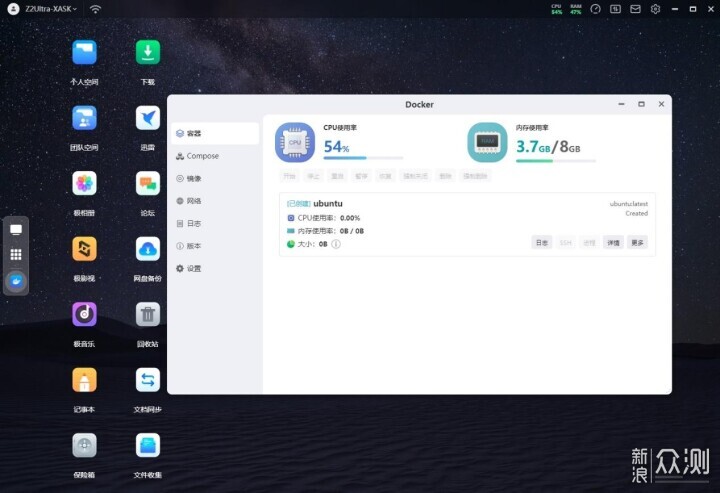Open the 文件收集 file collection app
Screen dimensions: 720x493
(x=148, y=446)
